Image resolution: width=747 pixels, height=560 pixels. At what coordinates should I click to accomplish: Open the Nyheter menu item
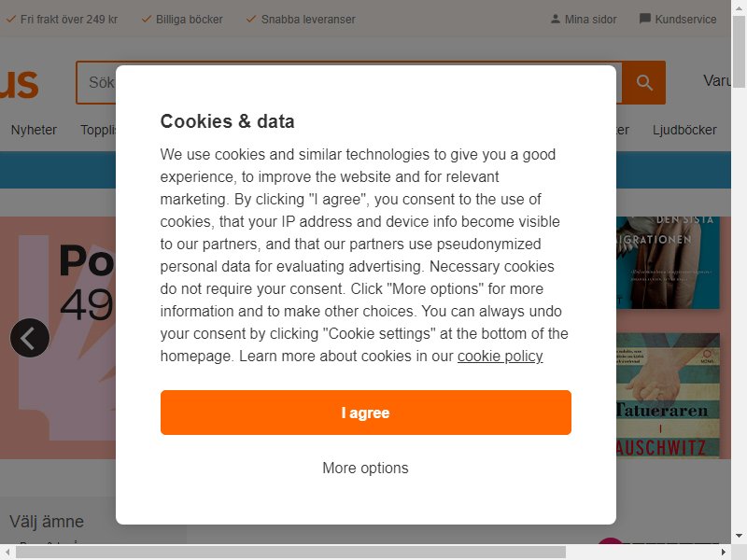pos(34,130)
